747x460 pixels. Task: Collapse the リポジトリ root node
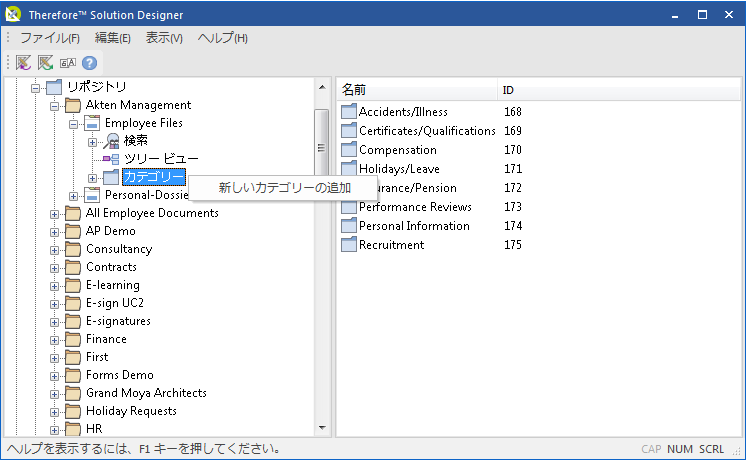click(35, 88)
